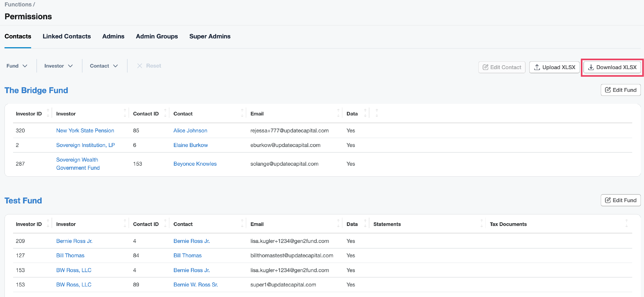Screen dimensions: 644x297
Task: Expand the Fund filter dropdown
Action: tap(17, 66)
